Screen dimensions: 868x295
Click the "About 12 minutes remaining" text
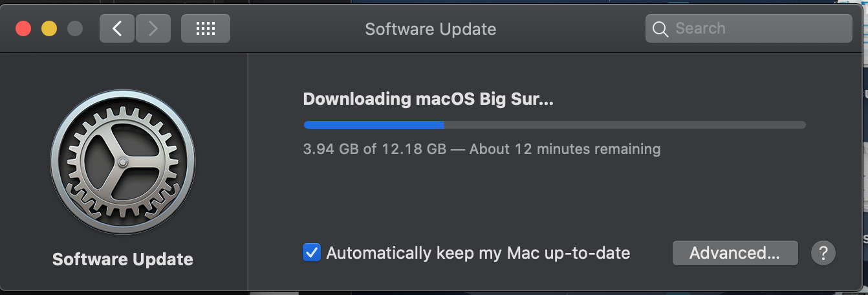[x=565, y=149]
